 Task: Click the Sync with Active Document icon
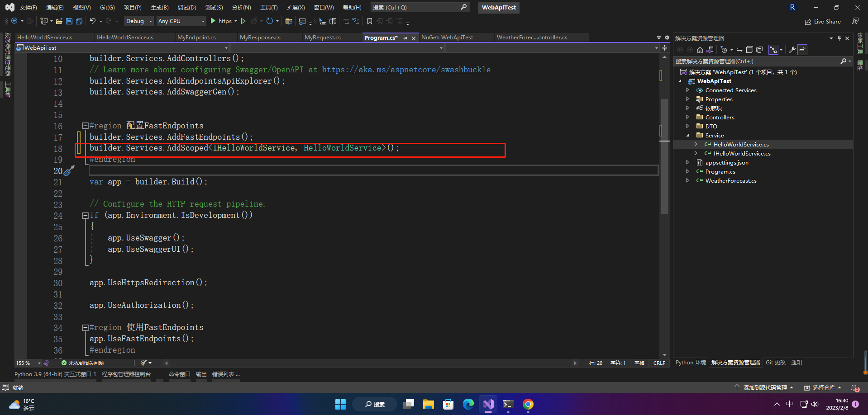[x=739, y=50]
